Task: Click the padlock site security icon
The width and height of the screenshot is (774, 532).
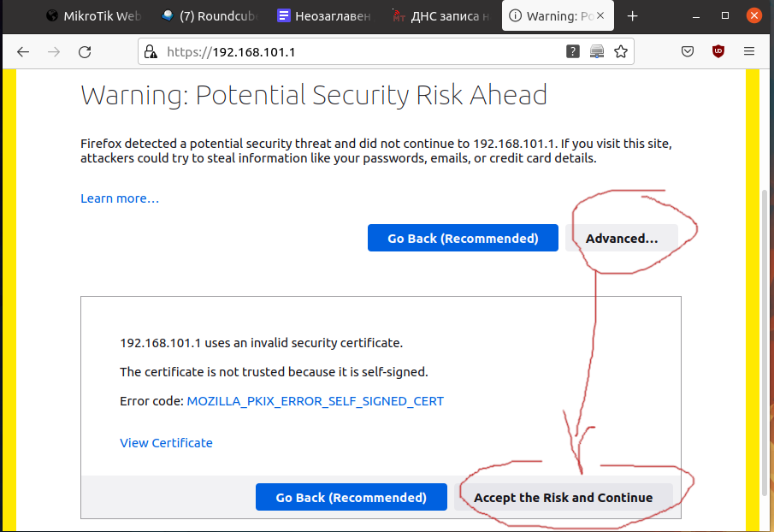Action: [151, 52]
